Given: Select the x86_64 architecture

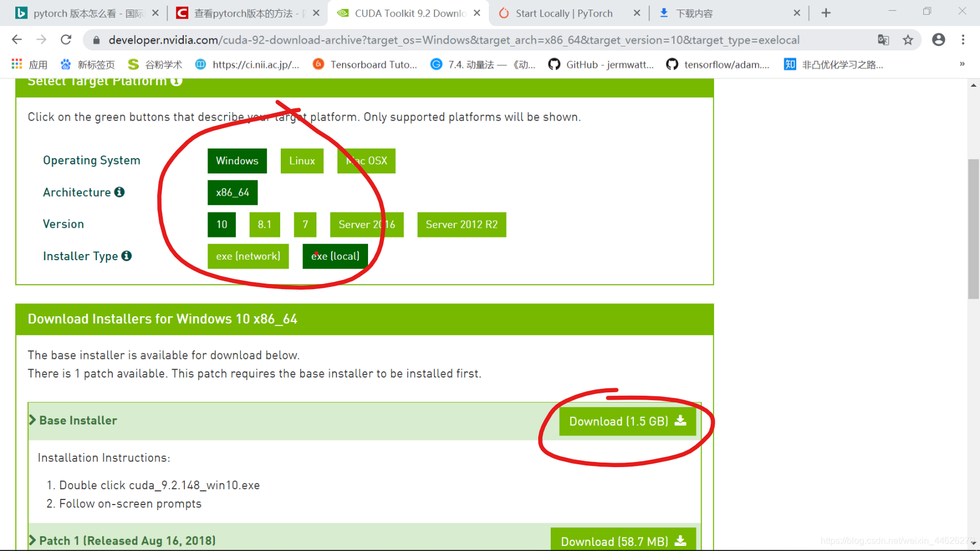Looking at the screenshot, I should click(233, 193).
